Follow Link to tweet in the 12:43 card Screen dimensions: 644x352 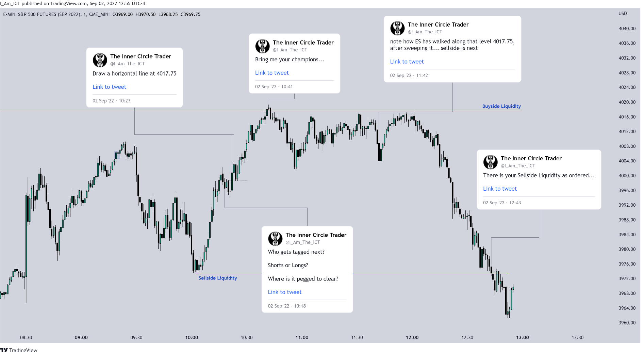pos(500,189)
